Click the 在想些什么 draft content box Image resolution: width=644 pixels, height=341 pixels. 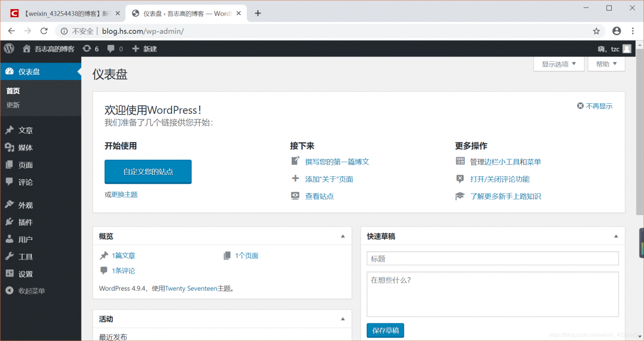[493, 294]
